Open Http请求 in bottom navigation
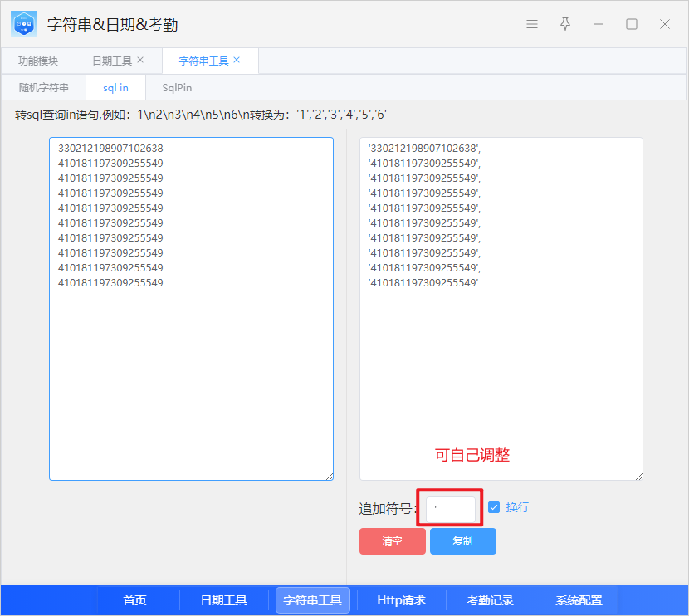This screenshot has height=616, width=689. click(x=401, y=600)
